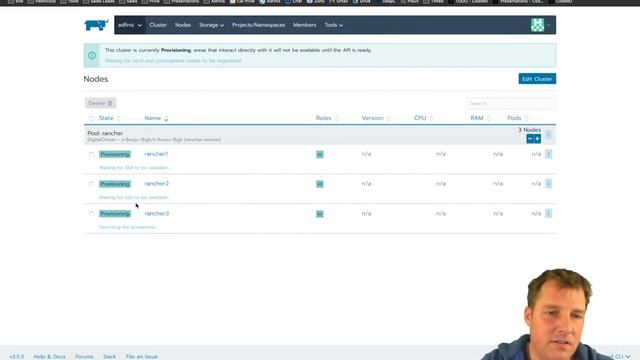Open the adfins cluster selector dropdown
The width and height of the screenshot is (640, 360).
130,25
